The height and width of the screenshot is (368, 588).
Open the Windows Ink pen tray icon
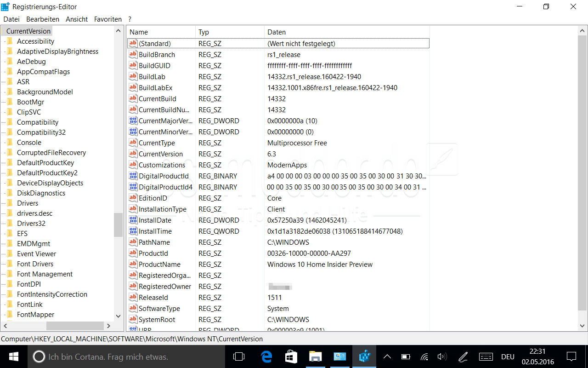463,356
